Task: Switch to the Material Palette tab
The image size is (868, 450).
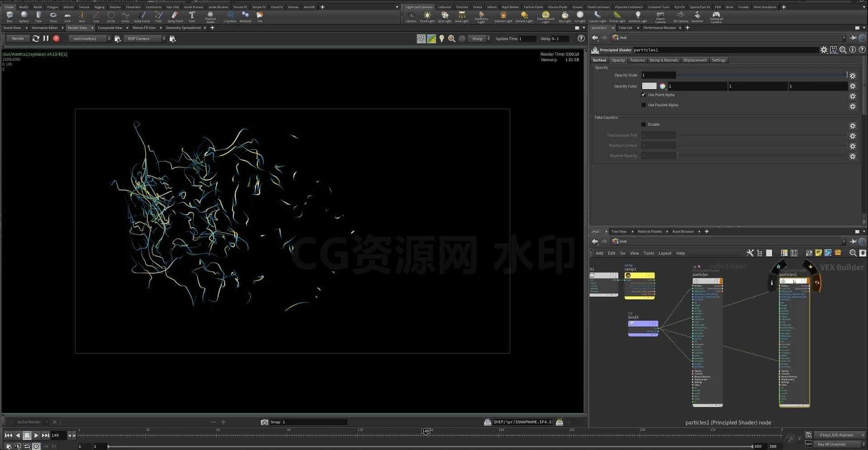Action: pyautogui.click(x=650, y=232)
